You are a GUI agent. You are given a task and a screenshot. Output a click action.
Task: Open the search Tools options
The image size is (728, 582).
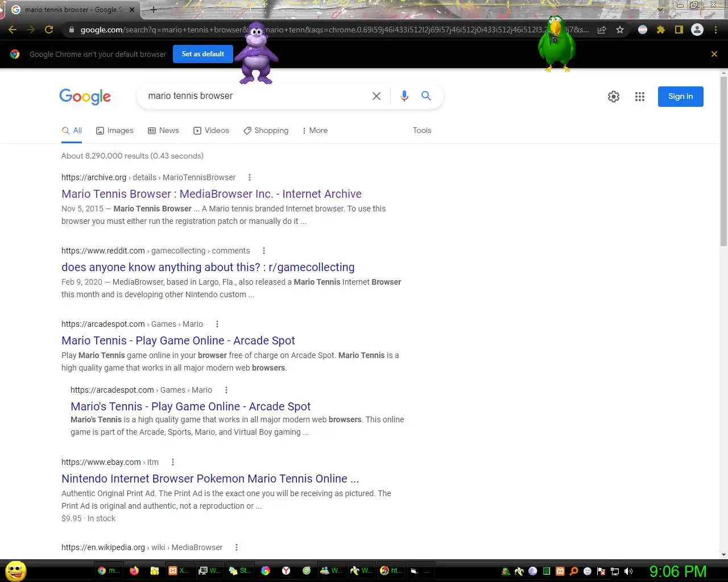click(x=422, y=131)
